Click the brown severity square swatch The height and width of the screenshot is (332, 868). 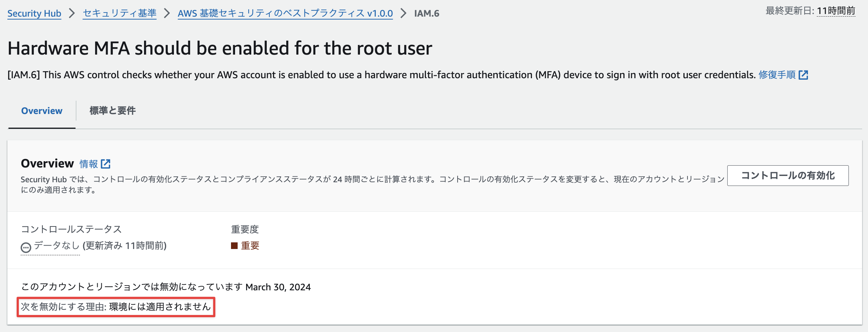(234, 246)
